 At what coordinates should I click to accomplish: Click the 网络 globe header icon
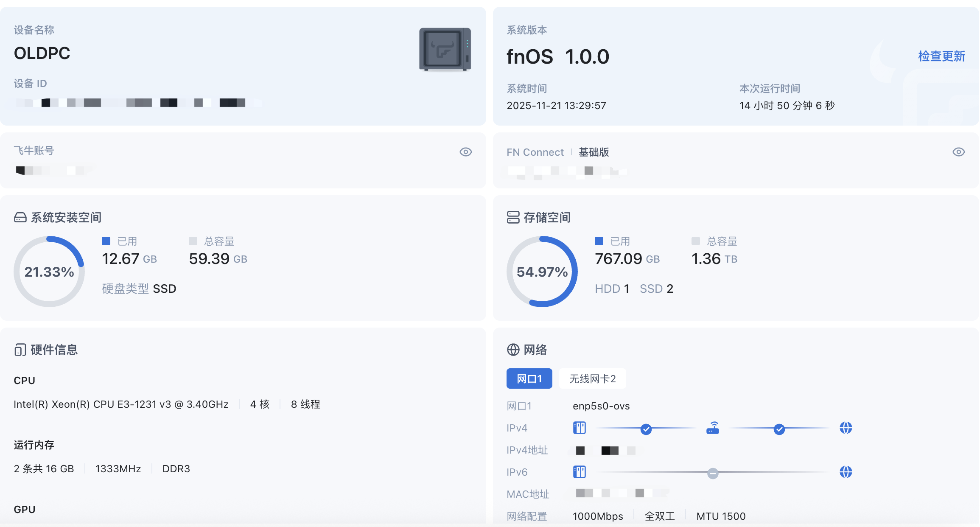[x=513, y=350]
